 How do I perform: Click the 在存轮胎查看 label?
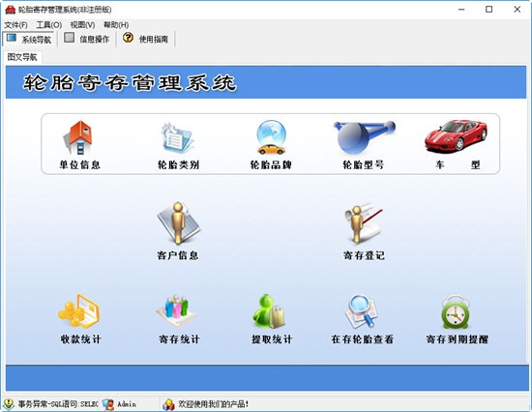coord(363,339)
